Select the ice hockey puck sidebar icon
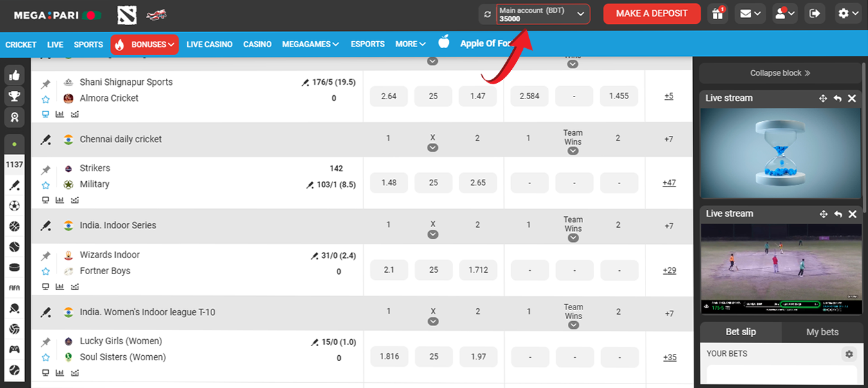The image size is (868, 388). tap(14, 267)
